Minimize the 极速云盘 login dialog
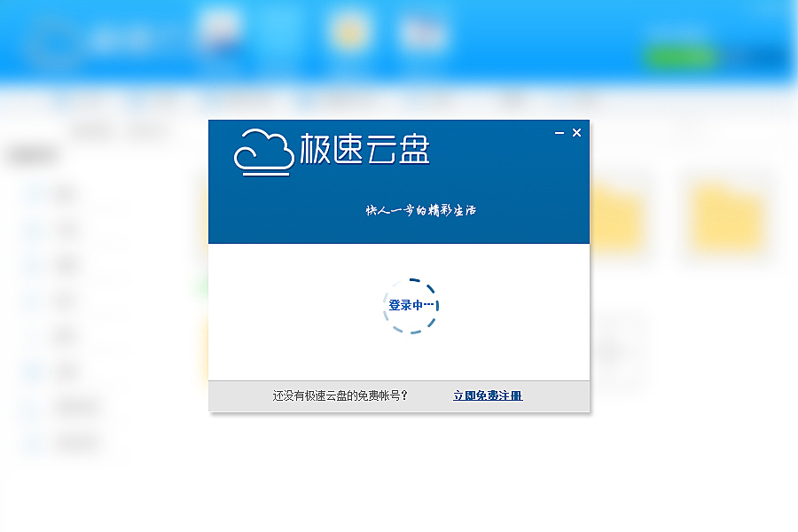Viewport: 798px width, 532px height. pyautogui.click(x=559, y=133)
